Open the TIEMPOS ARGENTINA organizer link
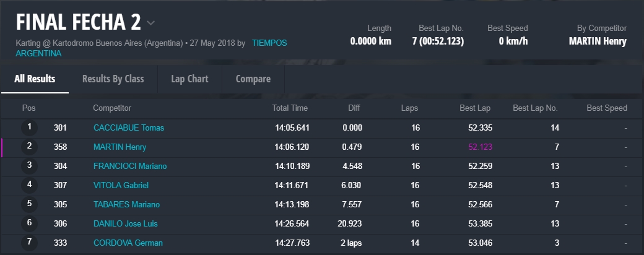 (x=269, y=43)
